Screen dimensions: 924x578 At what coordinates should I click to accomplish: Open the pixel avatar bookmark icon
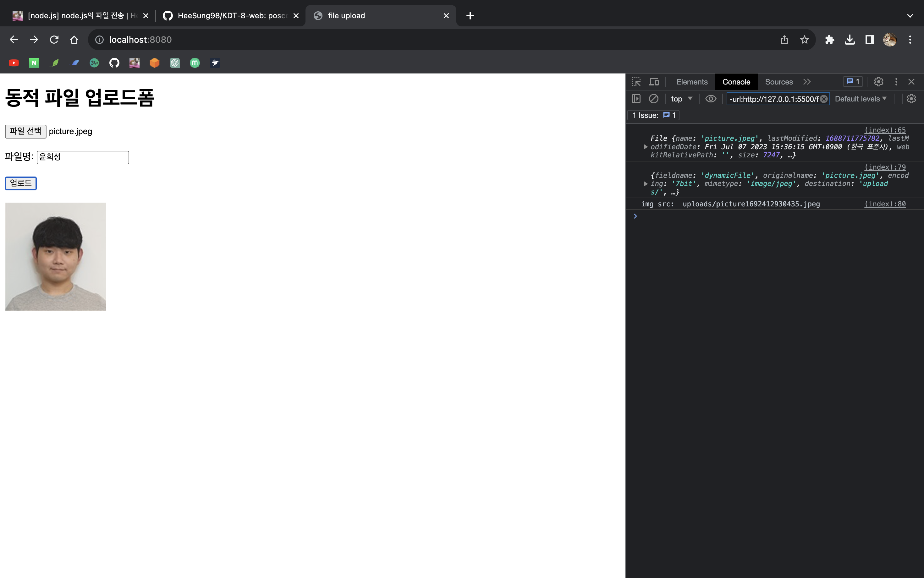click(135, 63)
